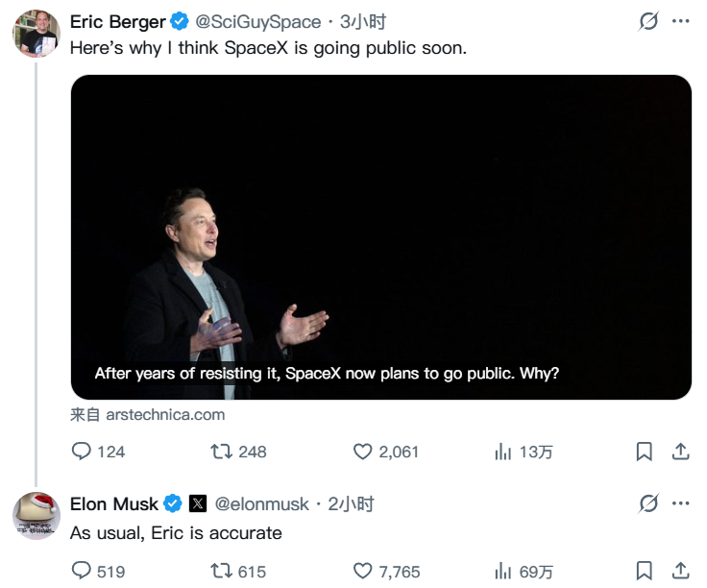This screenshot has height=588, width=707.
Task: Open Grok icon on Eric Berger's post
Action: pos(648,21)
